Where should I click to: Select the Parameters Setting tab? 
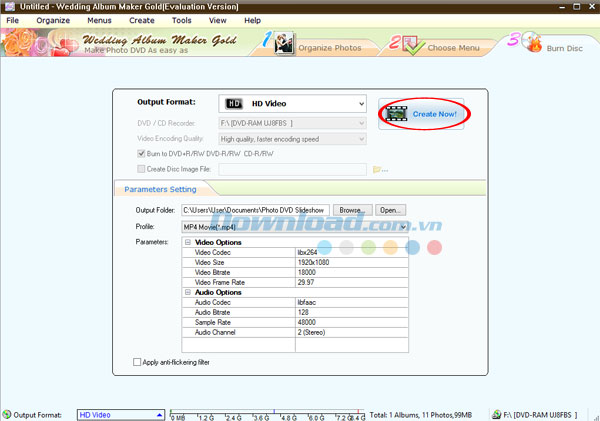(160, 189)
